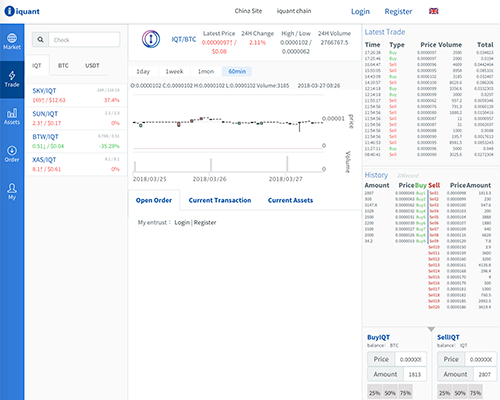Click the Sell1 order book row
This screenshot has width=500, height=400.
[x=460, y=193]
